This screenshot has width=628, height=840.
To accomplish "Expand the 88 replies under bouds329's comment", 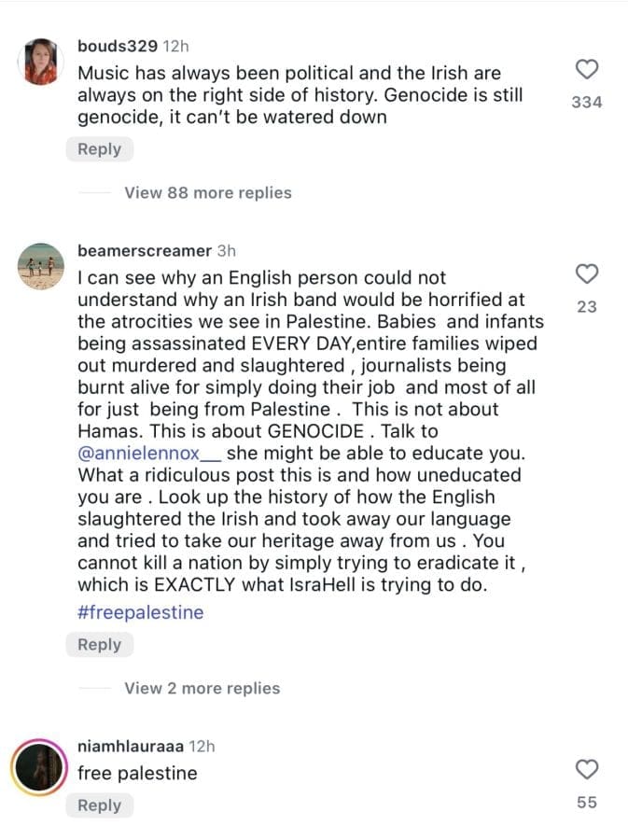I will click(x=206, y=192).
